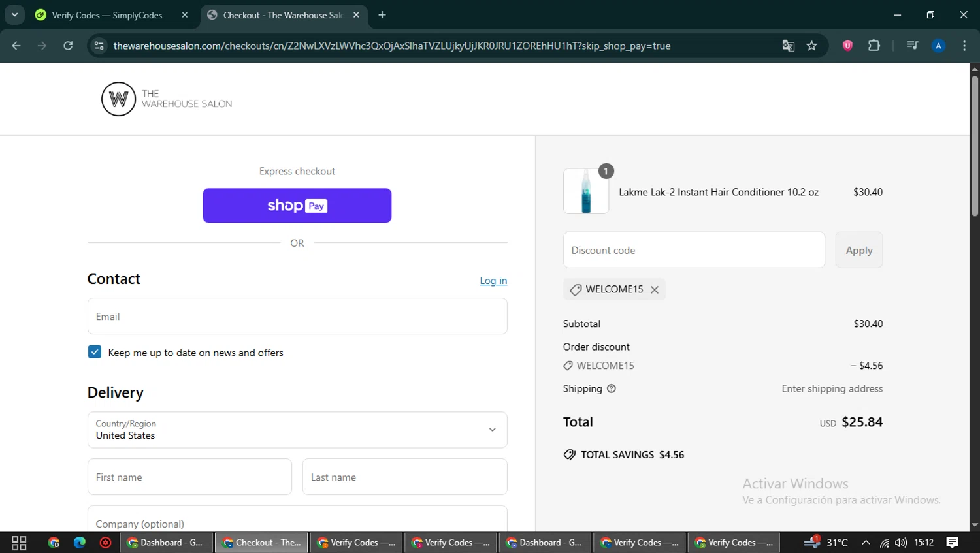Remove the WELCOME15 discount code tag
This screenshot has height=553, width=980.
[x=654, y=290]
